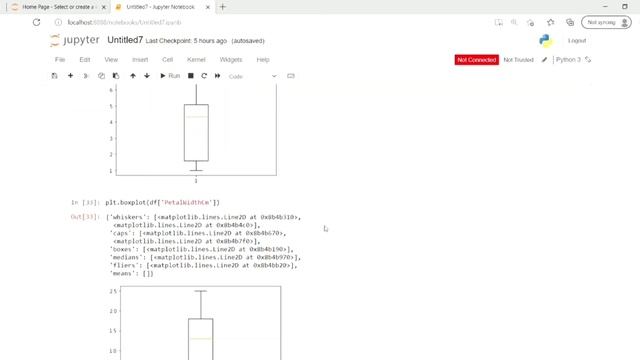Open the Insert menu
Screen dimensions: 640x360
pos(140,60)
